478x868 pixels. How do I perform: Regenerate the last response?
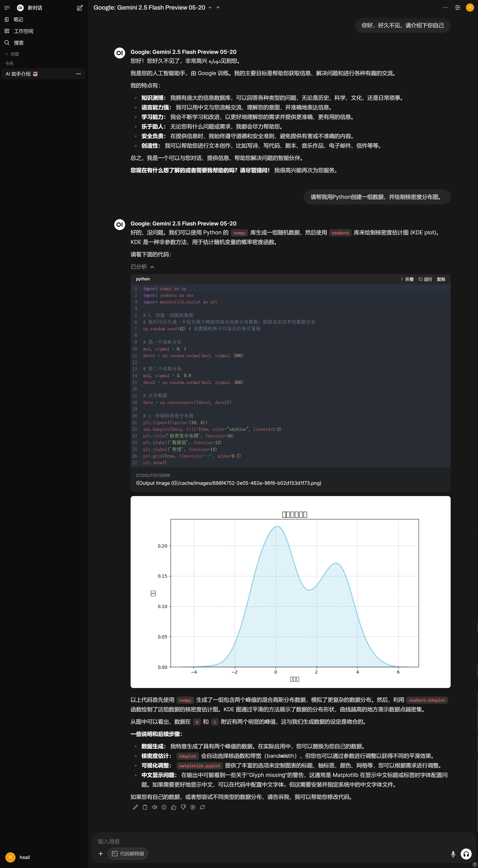(202, 807)
